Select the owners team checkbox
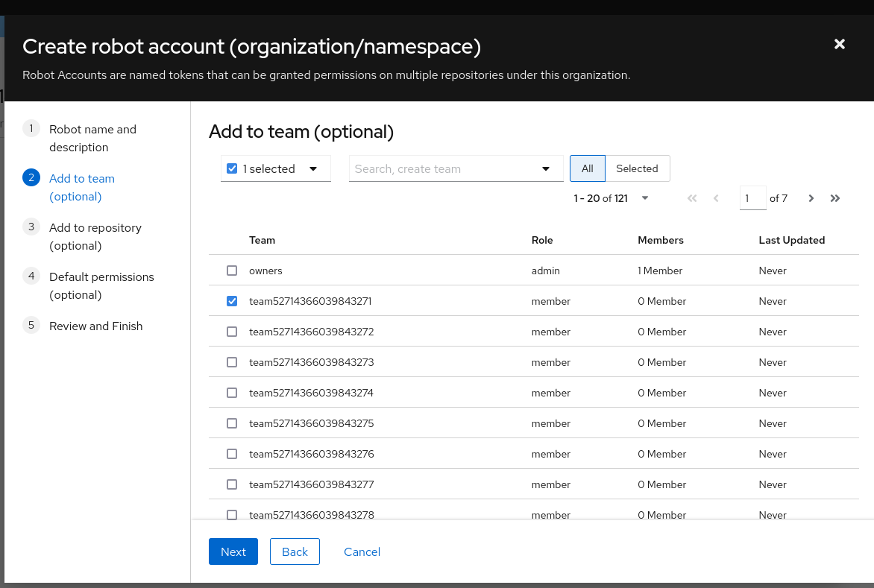This screenshot has width=874, height=588. (x=232, y=271)
